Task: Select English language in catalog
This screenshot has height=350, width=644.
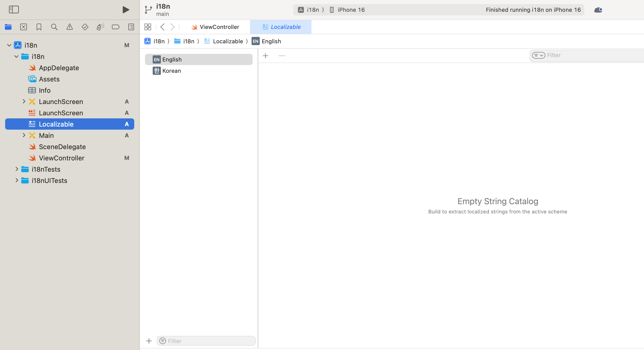Action: point(199,59)
